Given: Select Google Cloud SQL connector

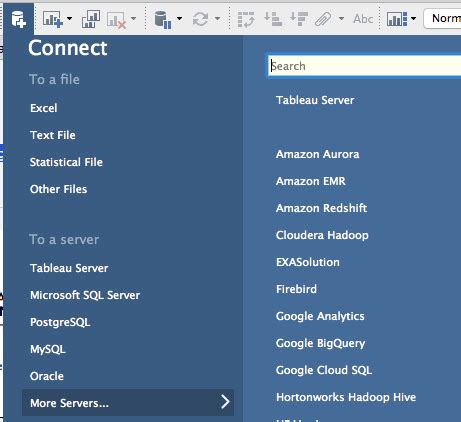Looking at the screenshot, I should [x=324, y=370].
